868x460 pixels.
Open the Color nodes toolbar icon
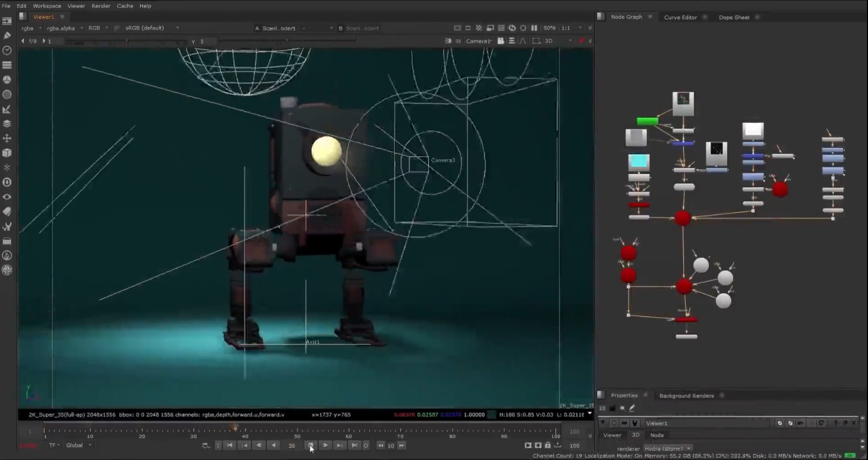tap(7, 80)
